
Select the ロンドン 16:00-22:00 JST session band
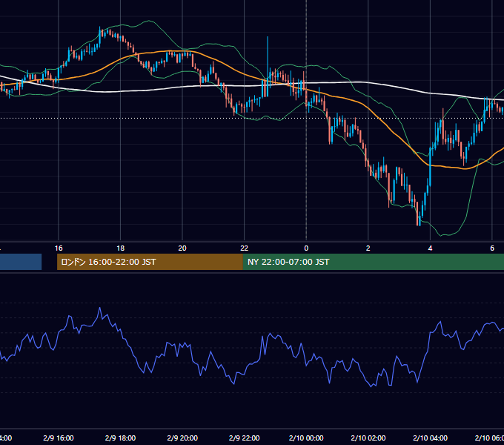[x=150, y=262]
